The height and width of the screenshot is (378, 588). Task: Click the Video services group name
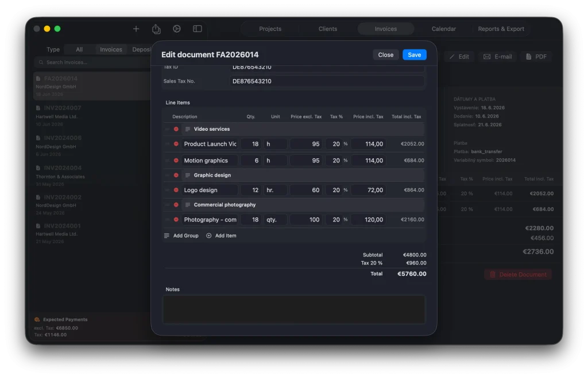tap(212, 129)
